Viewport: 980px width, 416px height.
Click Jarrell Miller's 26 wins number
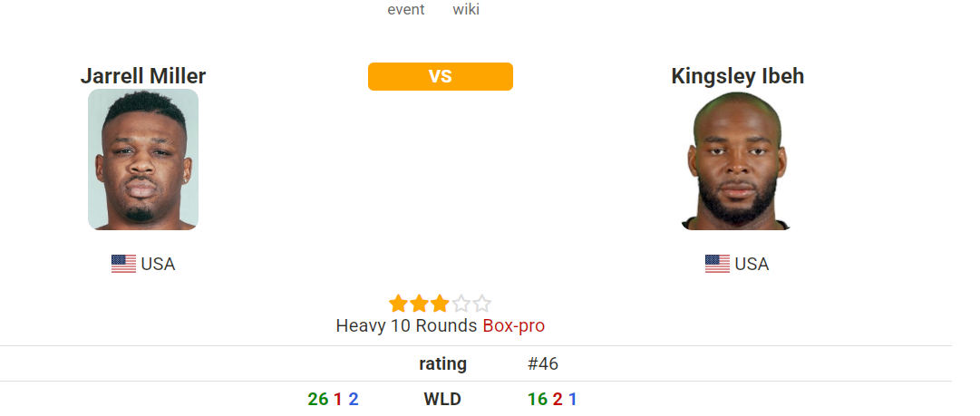coord(318,399)
